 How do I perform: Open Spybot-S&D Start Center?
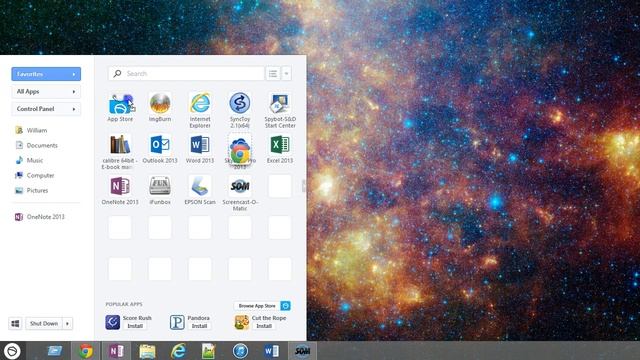click(280, 104)
